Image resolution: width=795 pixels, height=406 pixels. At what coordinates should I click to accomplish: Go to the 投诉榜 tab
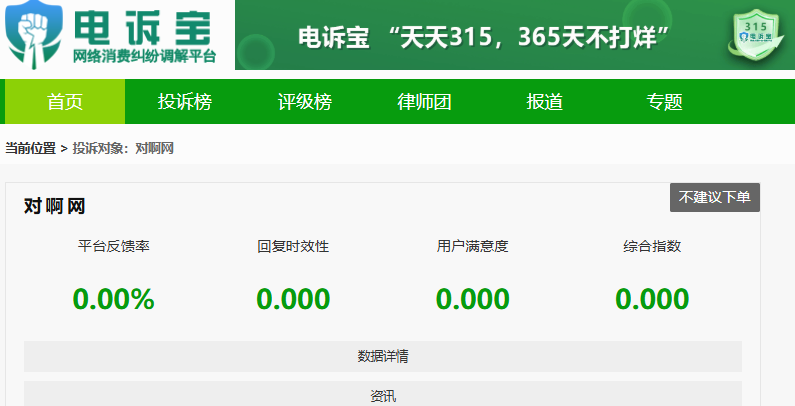coord(185,101)
